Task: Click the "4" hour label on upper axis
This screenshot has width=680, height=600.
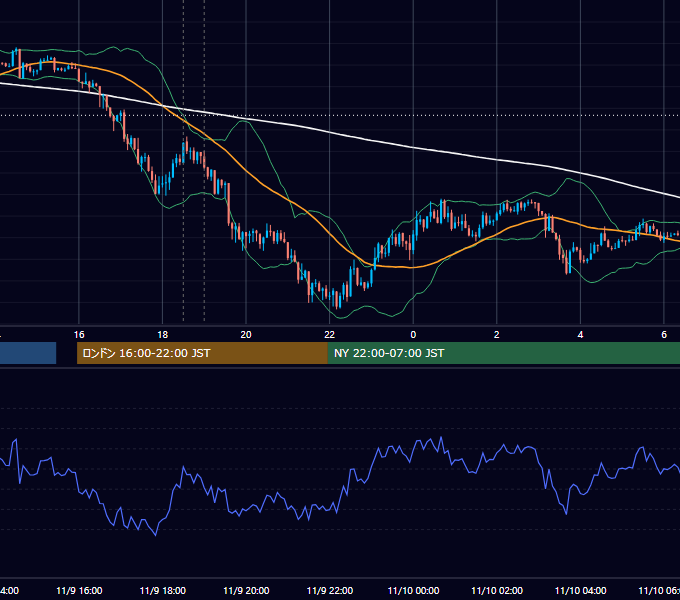Action: (x=580, y=335)
